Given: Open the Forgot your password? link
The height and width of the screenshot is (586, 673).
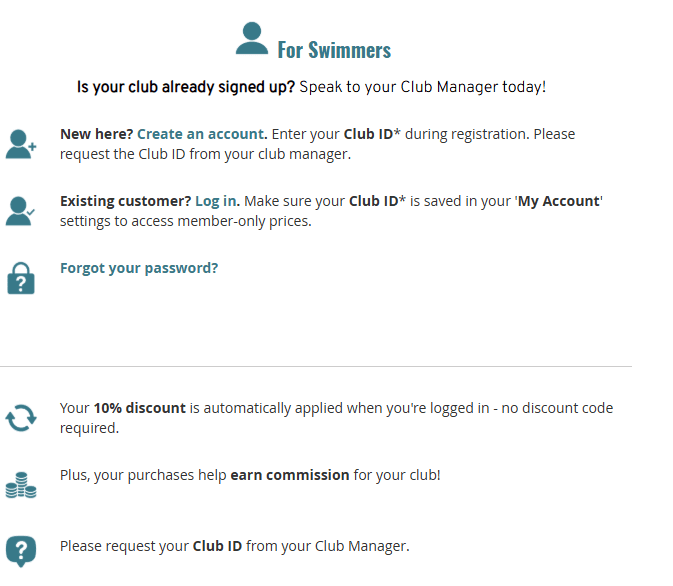Looking at the screenshot, I should click(139, 268).
